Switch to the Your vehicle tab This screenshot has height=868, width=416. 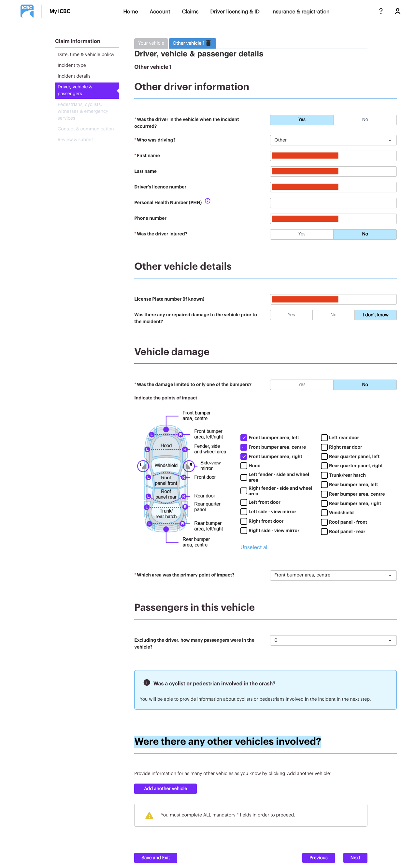coord(151,43)
